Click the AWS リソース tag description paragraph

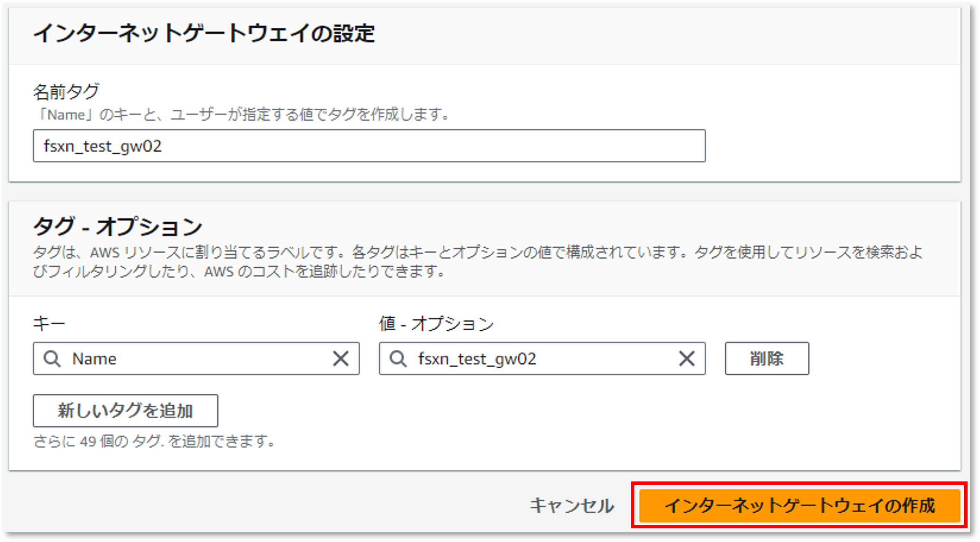click(478, 262)
